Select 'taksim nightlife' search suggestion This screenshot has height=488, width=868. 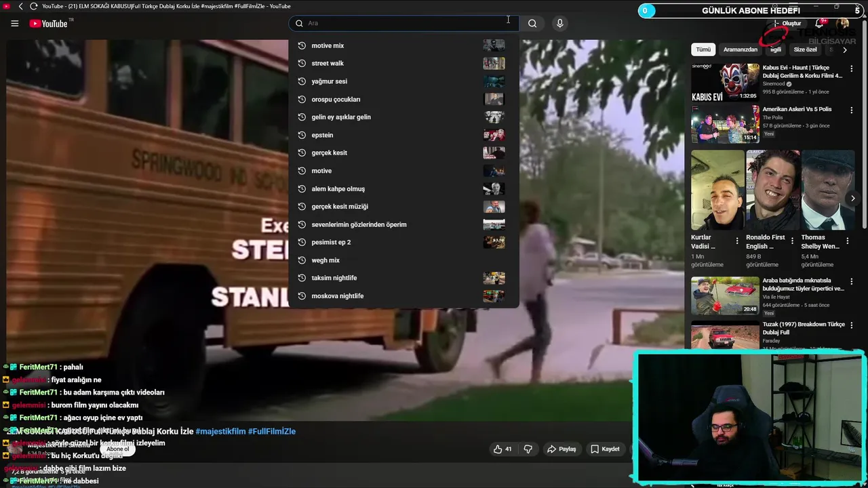pos(403,278)
